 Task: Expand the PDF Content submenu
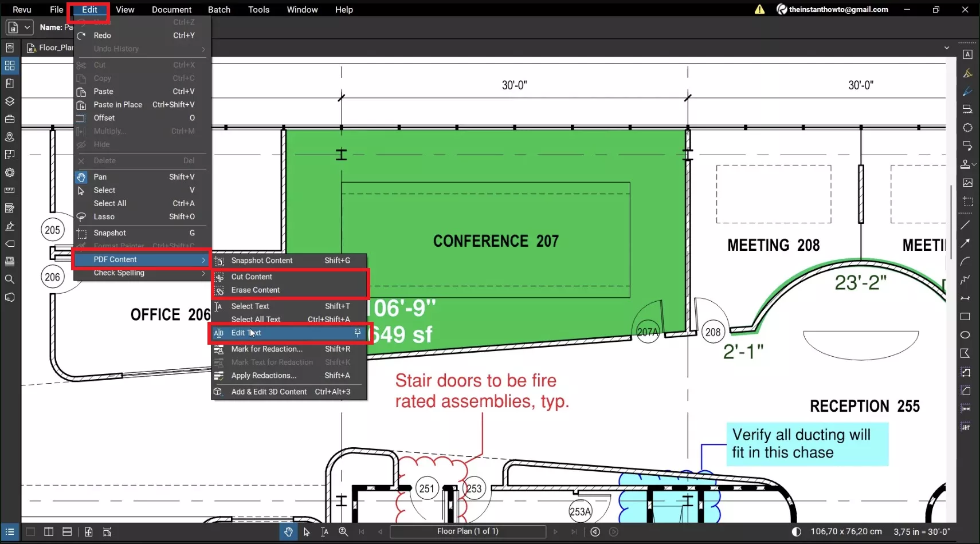(x=142, y=259)
